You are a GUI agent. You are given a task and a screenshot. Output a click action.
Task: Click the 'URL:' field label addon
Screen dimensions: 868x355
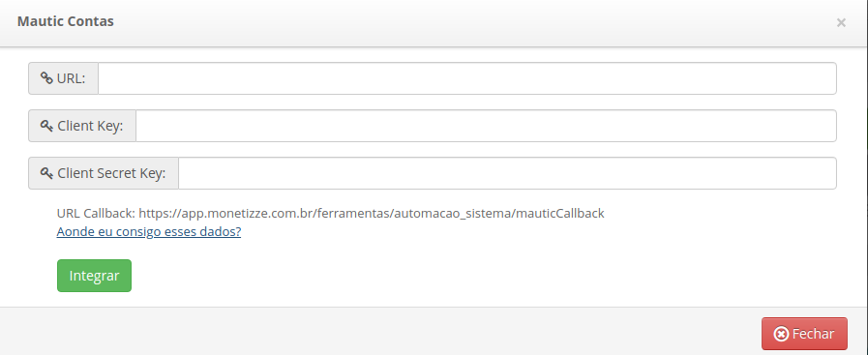(63, 78)
